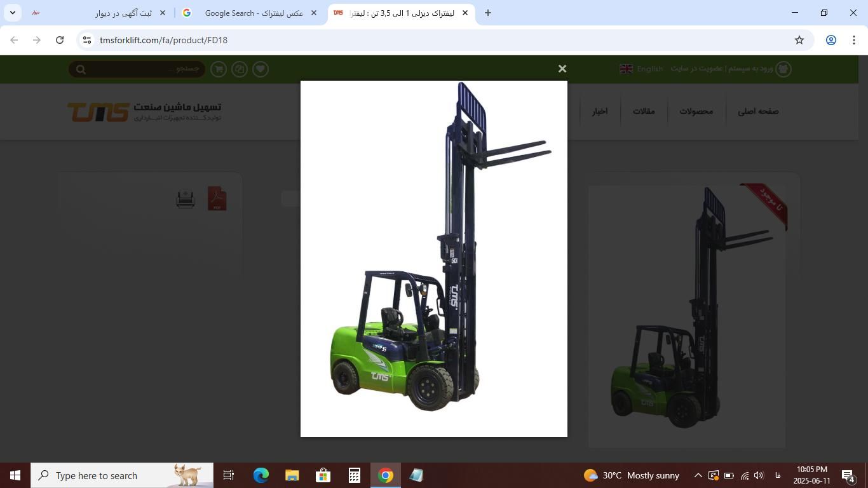
Task: Close the active TMS forklift tab
Action: click(465, 13)
